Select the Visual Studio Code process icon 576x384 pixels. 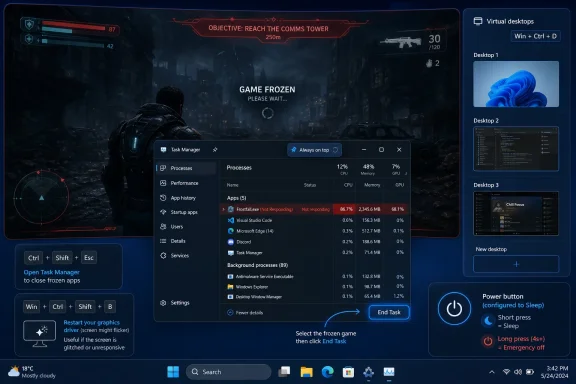231,220
